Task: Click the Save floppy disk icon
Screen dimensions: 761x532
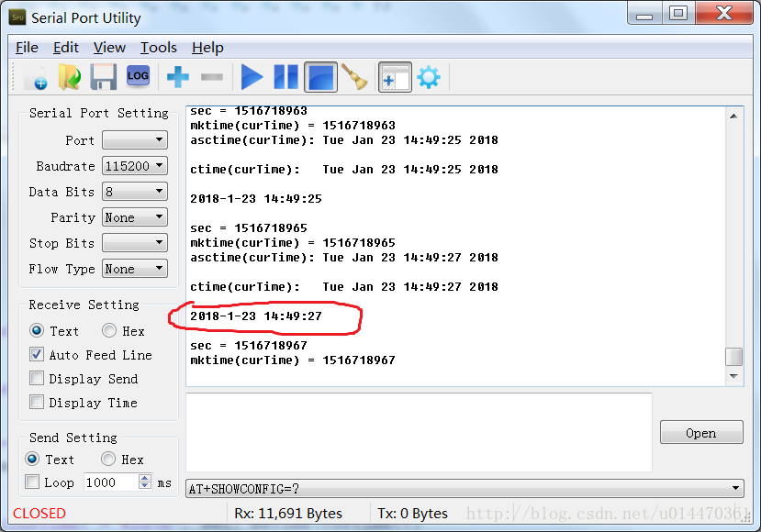Action: pos(104,77)
